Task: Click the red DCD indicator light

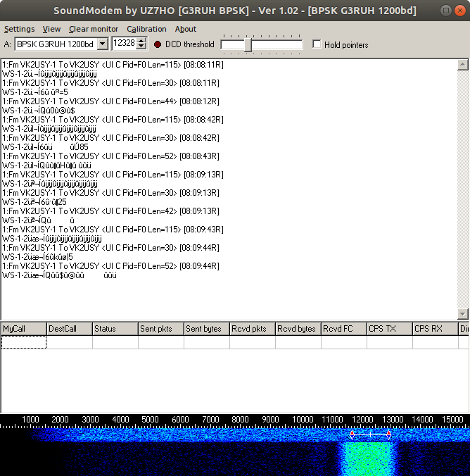Action: coord(158,44)
